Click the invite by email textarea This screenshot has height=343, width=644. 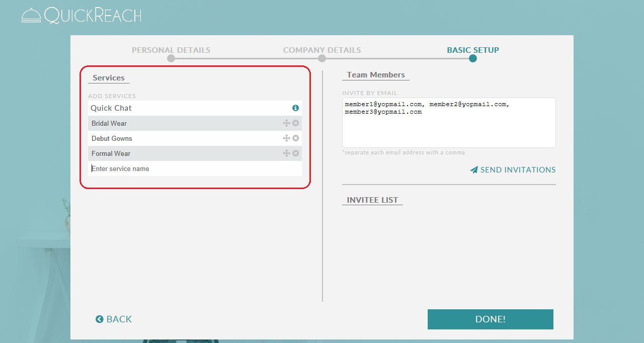click(449, 123)
